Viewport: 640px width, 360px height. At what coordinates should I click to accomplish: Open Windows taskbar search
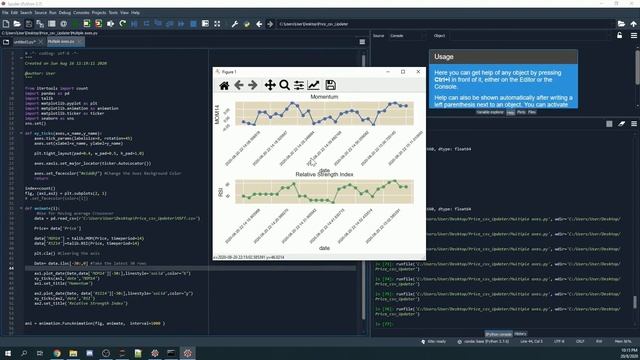click(24, 353)
